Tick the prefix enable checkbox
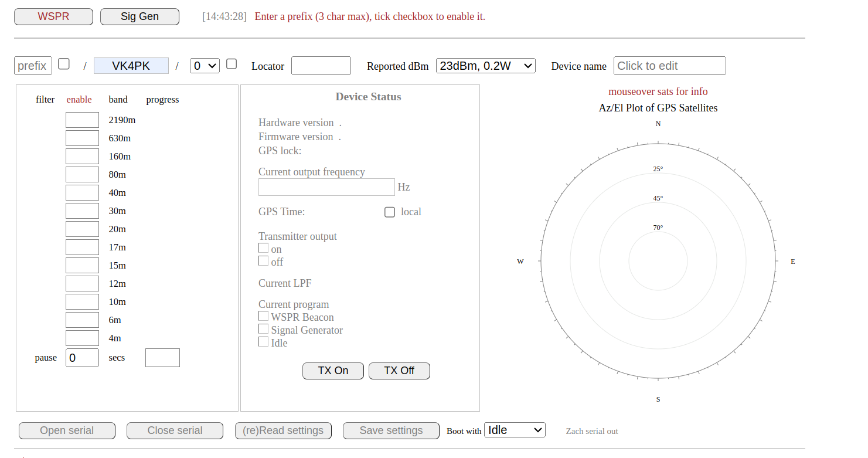 pos(64,64)
